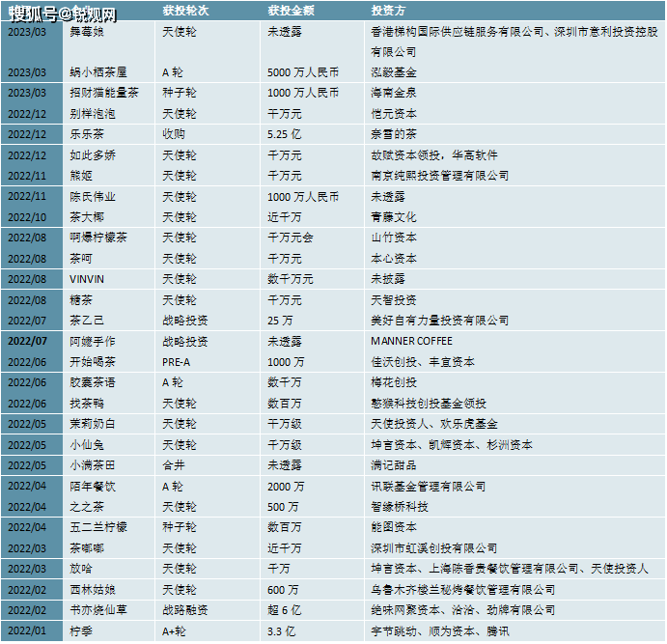Image resolution: width=667 pixels, height=644 pixels.
Task: Click company name 招财猫能量茶
Action: pyautogui.click(x=104, y=93)
